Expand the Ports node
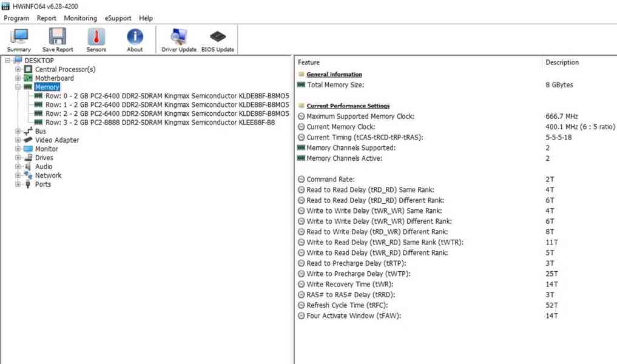617x364 pixels. pos(18,184)
